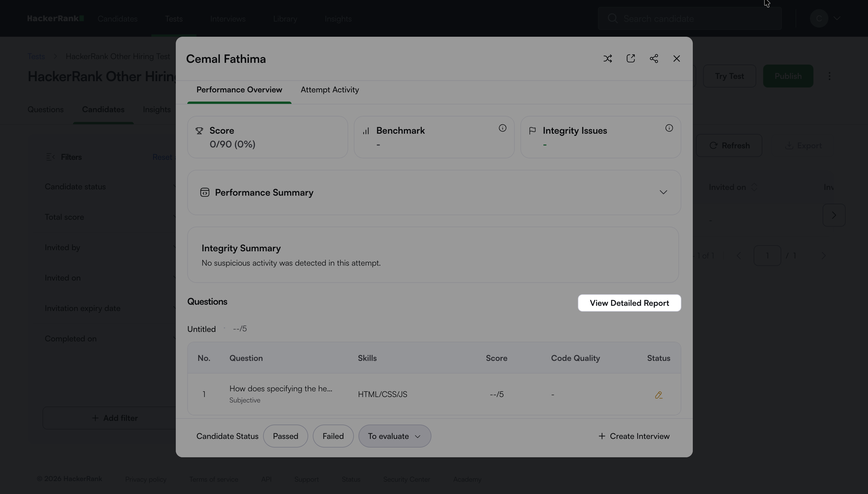Open report in new window icon
The image size is (868, 494).
tap(631, 59)
